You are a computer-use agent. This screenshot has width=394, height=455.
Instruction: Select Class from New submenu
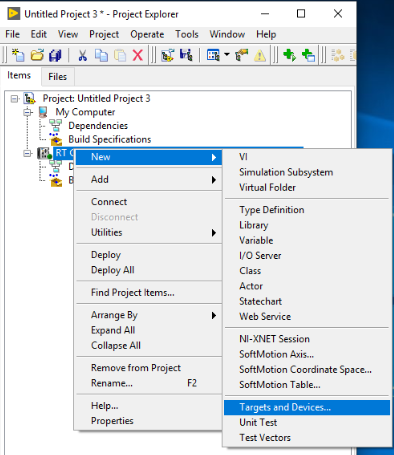307,271
